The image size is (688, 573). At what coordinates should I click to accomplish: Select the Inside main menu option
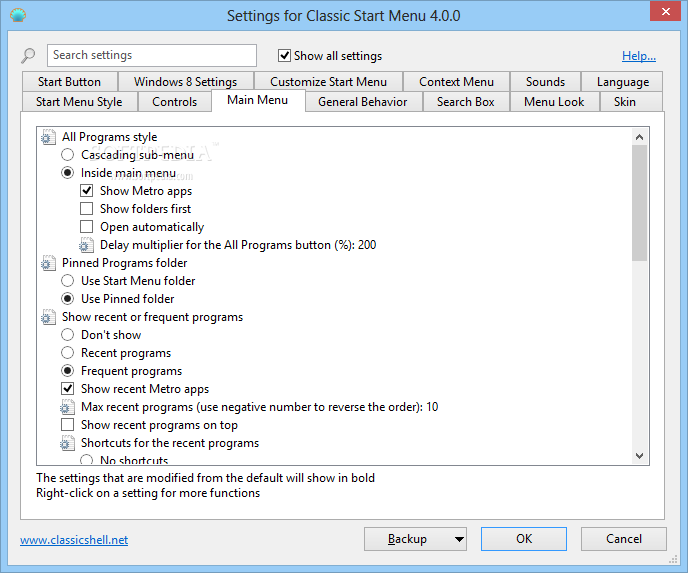67,173
